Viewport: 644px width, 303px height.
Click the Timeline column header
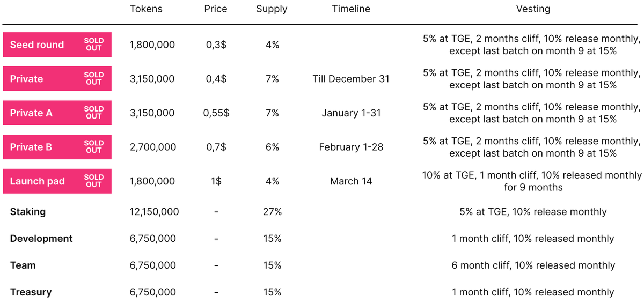click(x=351, y=9)
